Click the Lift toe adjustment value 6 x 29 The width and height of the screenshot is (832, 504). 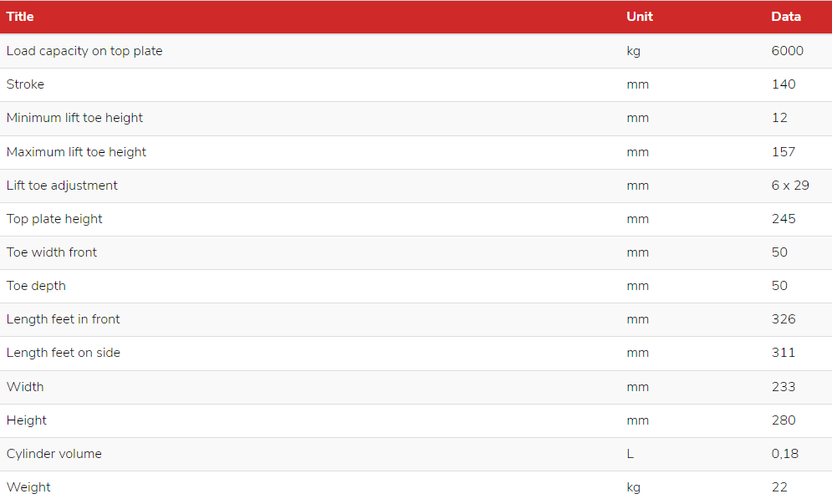pyautogui.click(x=790, y=186)
